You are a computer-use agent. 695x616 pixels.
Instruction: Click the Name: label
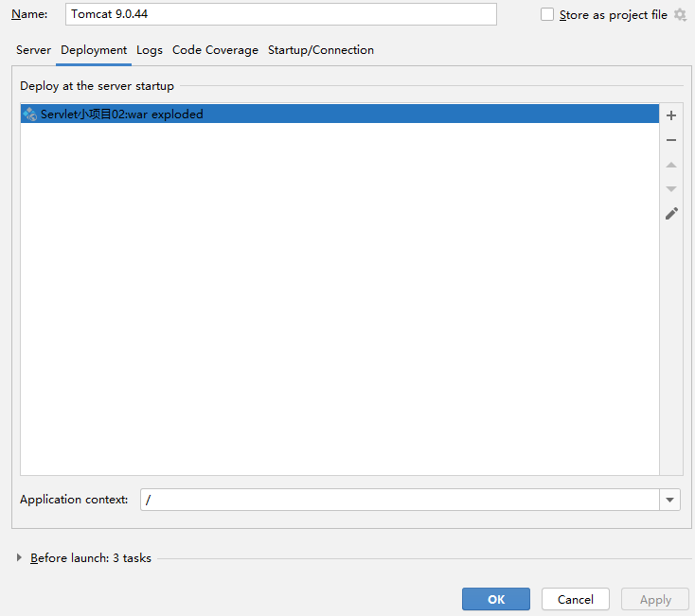pyautogui.click(x=29, y=14)
